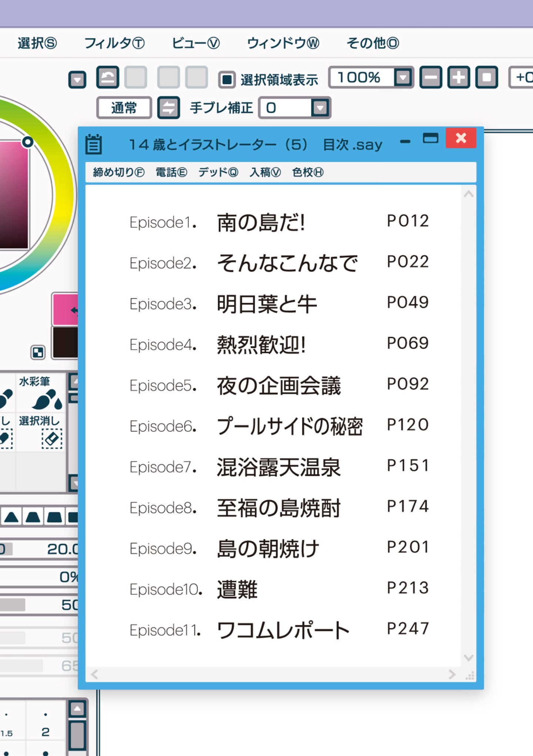Open 入稿 menu in the say window
Viewport: 533px width, 756px height.
(x=265, y=172)
